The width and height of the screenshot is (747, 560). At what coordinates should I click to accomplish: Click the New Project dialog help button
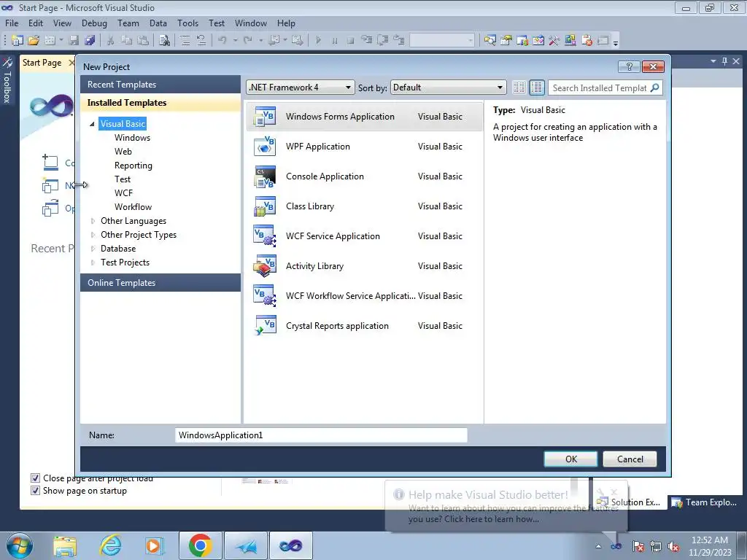629,66
